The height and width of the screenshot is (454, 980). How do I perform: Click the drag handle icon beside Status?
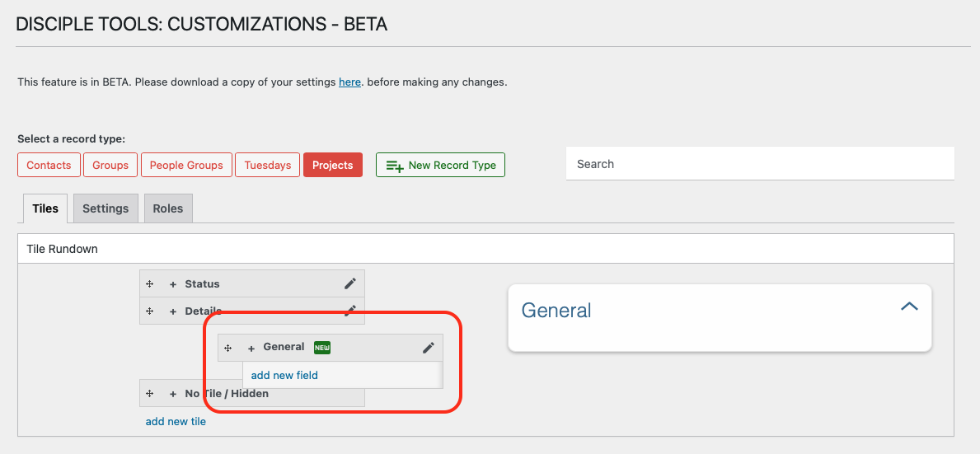coord(150,284)
